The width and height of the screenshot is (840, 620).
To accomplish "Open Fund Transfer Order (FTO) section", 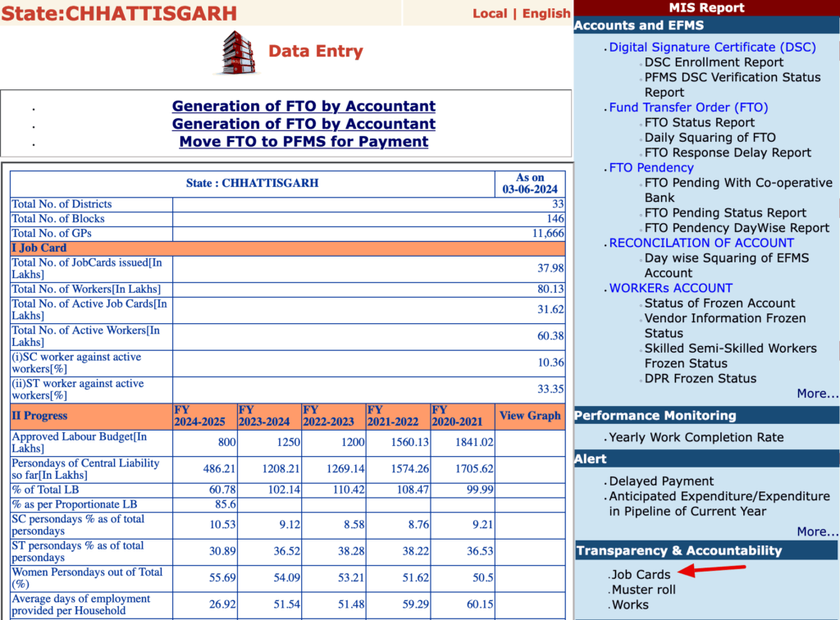I will point(688,107).
